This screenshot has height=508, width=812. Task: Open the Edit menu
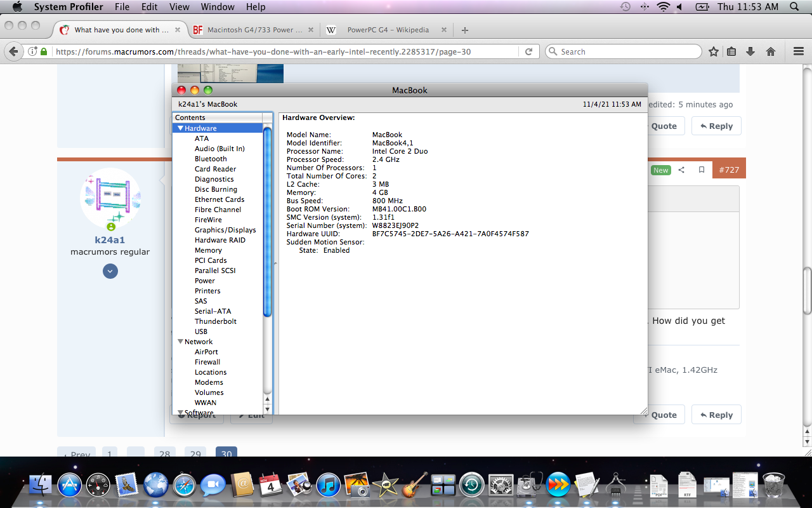150,7
